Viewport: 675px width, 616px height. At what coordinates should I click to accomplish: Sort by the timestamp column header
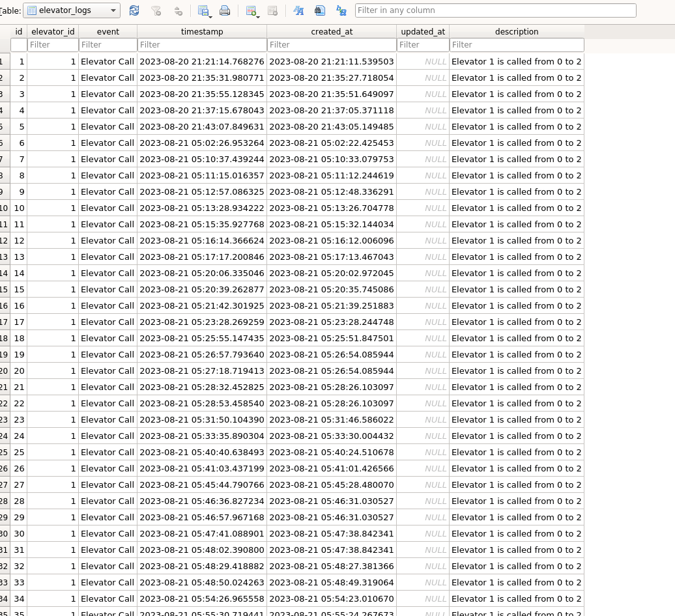click(x=202, y=31)
